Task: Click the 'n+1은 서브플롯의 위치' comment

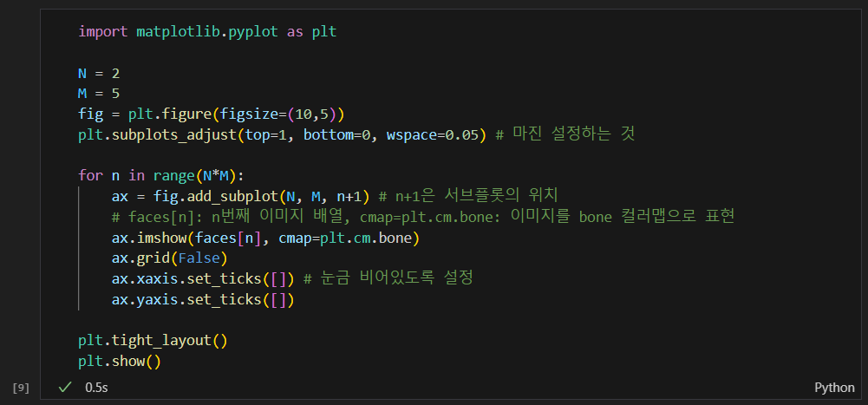Action: click(x=468, y=196)
